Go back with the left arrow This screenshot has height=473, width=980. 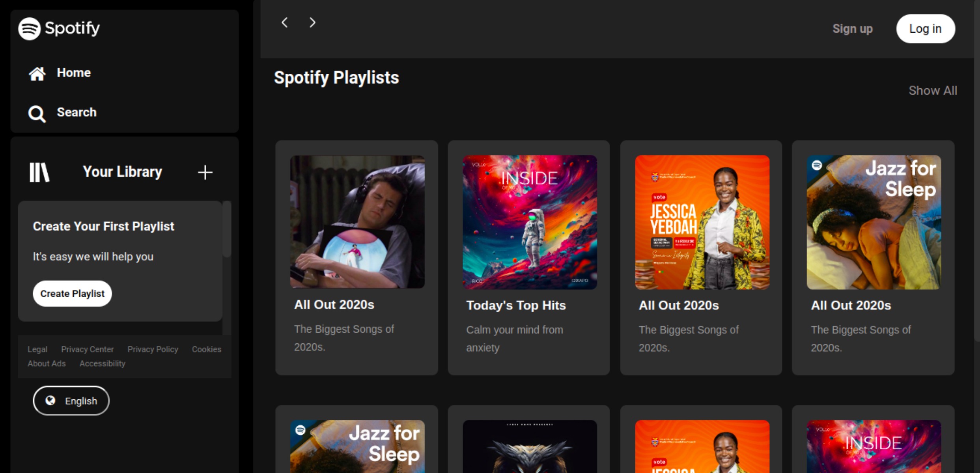point(285,23)
